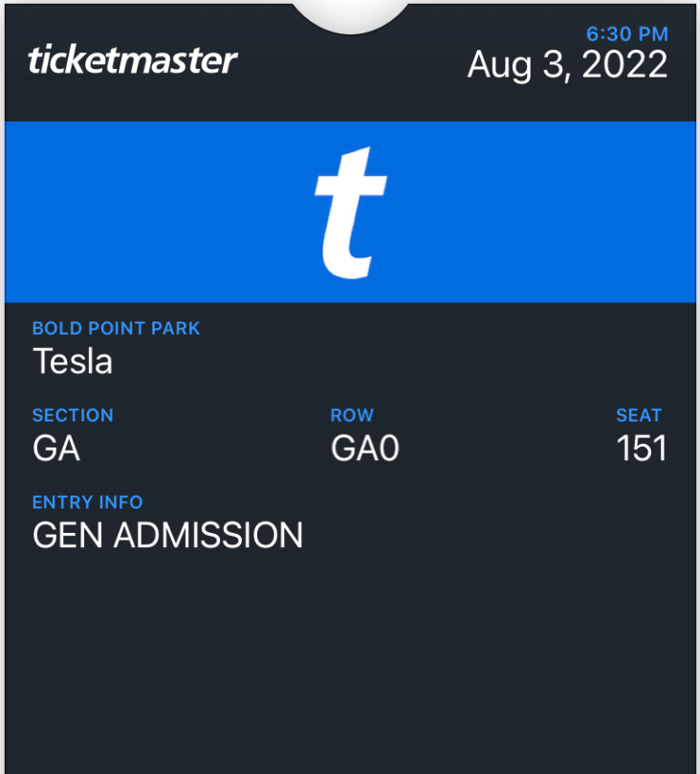This screenshot has height=774, width=700.
Task: Click the BOLD POINT PARK venue label
Action: (116, 328)
